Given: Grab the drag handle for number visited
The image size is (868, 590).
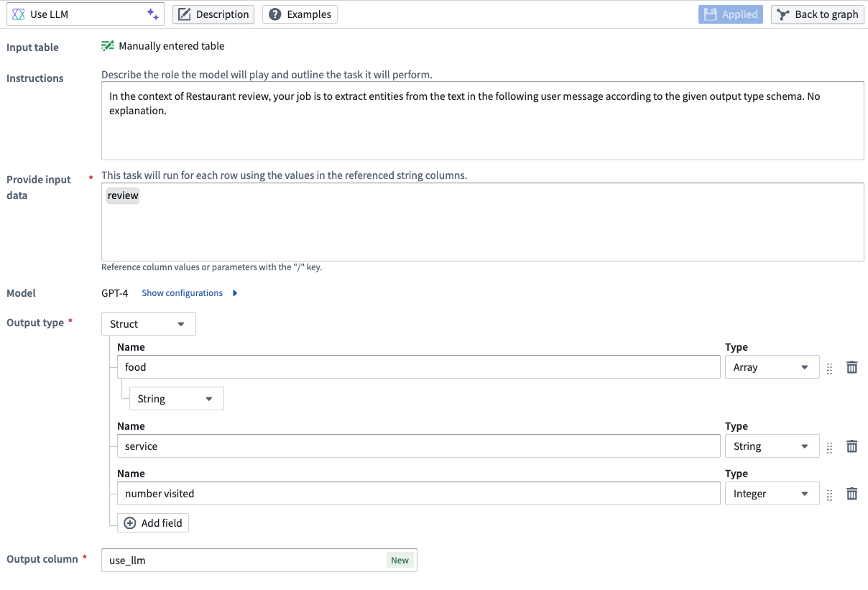Looking at the screenshot, I should [829, 494].
